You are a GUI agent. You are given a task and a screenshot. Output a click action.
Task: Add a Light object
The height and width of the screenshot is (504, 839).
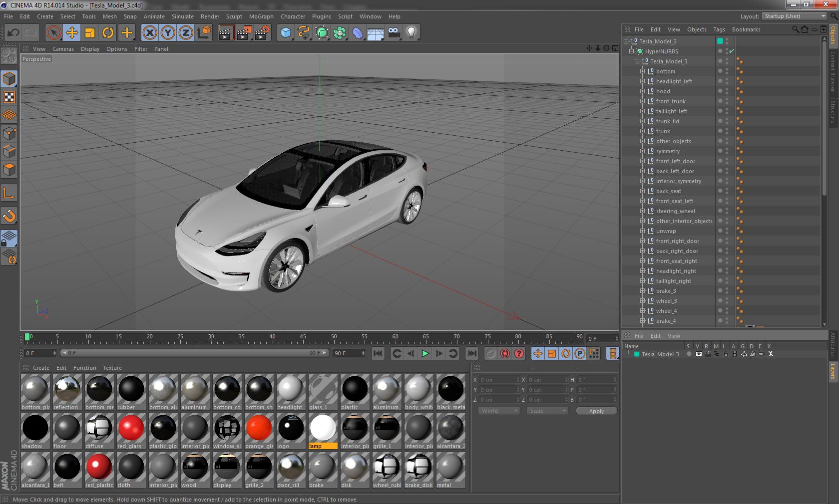(412, 33)
